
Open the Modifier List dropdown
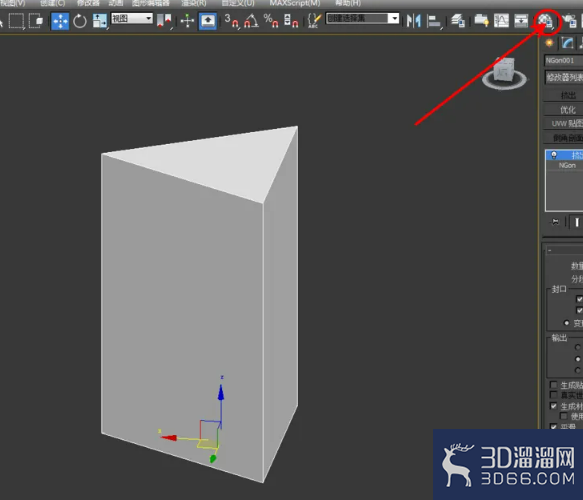pyautogui.click(x=564, y=77)
